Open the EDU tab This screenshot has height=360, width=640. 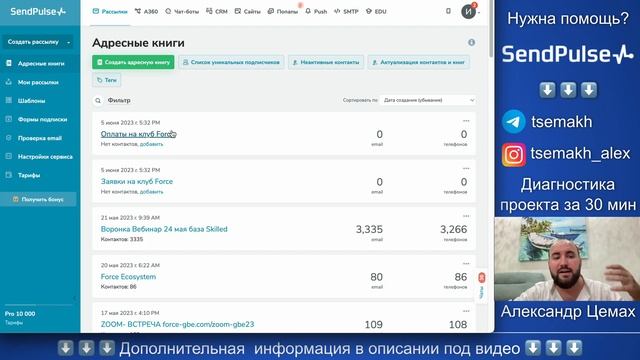pyautogui.click(x=376, y=11)
